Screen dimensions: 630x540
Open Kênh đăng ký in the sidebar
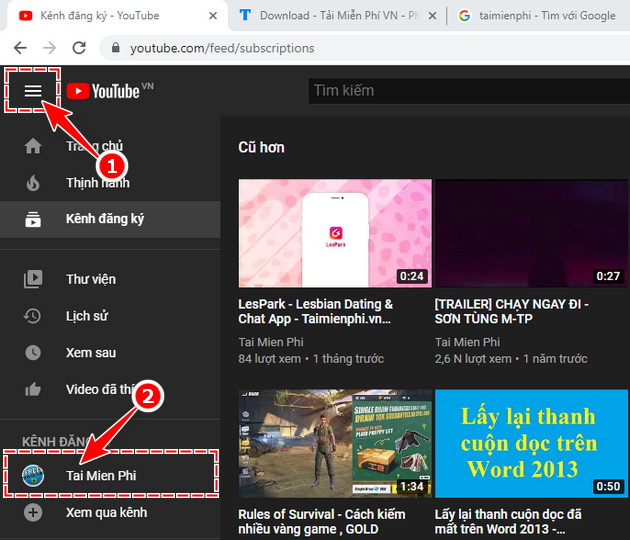(x=110, y=219)
